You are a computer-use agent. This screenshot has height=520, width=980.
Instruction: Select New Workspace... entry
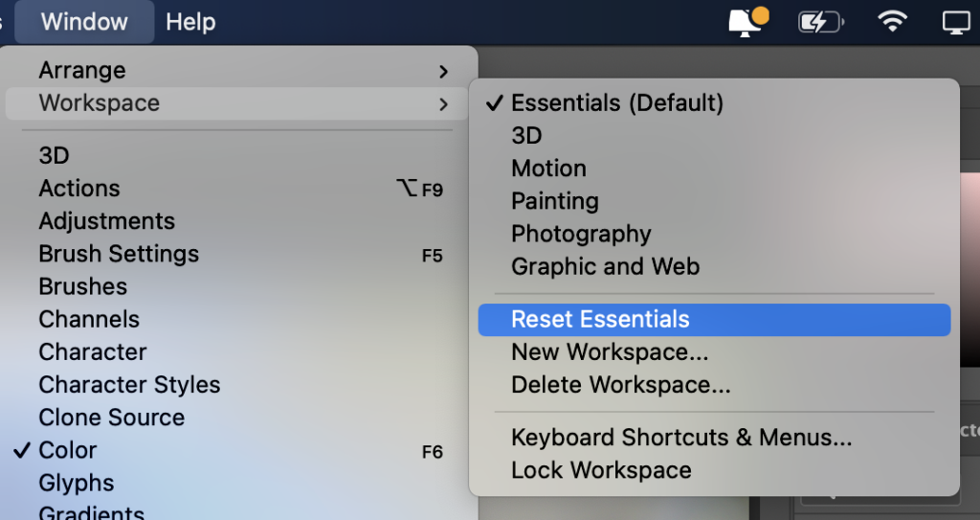pyautogui.click(x=714, y=352)
